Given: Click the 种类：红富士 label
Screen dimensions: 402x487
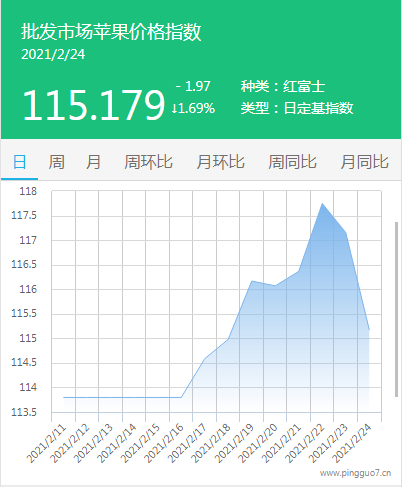Looking at the screenshot, I should coord(283,86).
